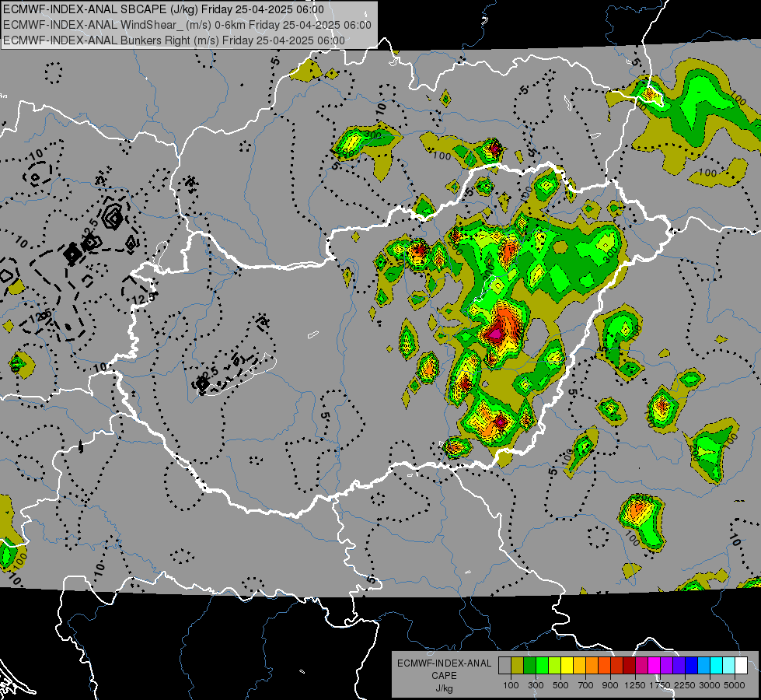The width and height of the screenshot is (761, 700).
Task: Select the olive swatch in CAPE legend
Action: pyautogui.click(x=518, y=665)
